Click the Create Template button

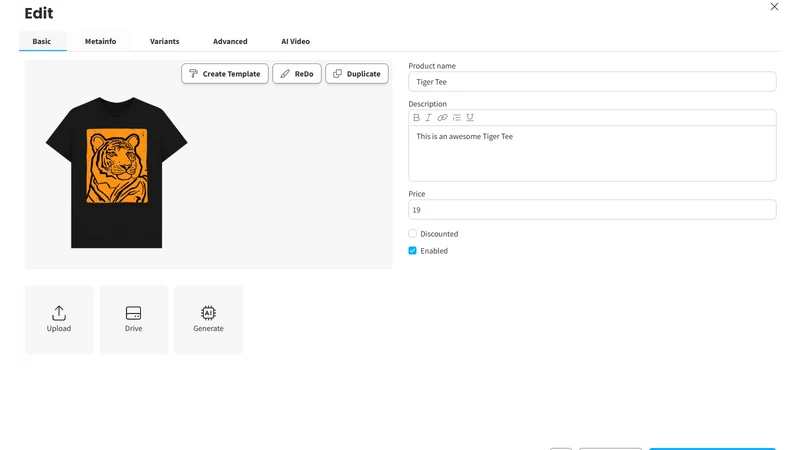[x=225, y=73]
